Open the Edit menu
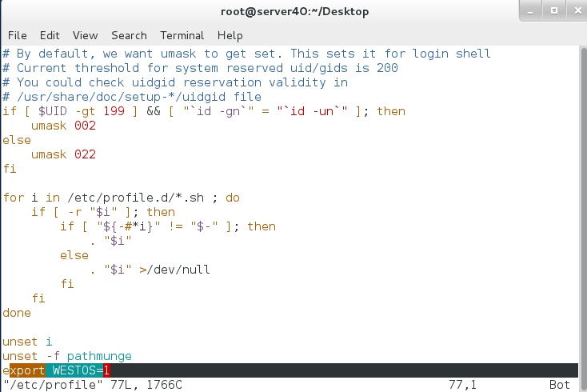Screen dimensions: 587x392 [x=50, y=35]
